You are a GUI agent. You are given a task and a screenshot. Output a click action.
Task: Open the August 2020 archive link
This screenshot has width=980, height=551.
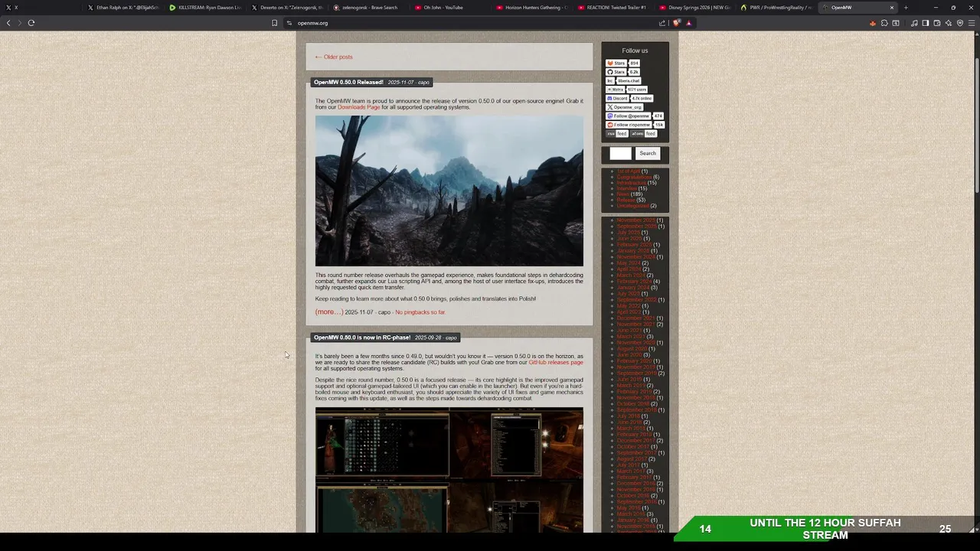(x=632, y=349)
